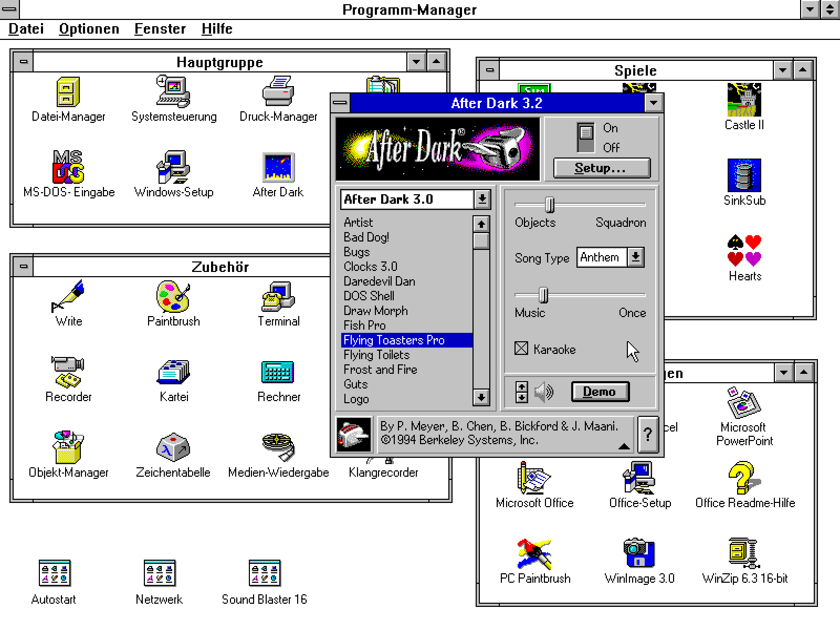Open Windows-Setup icon
This screenshot has width=840, height=630.
coord(173,167)
